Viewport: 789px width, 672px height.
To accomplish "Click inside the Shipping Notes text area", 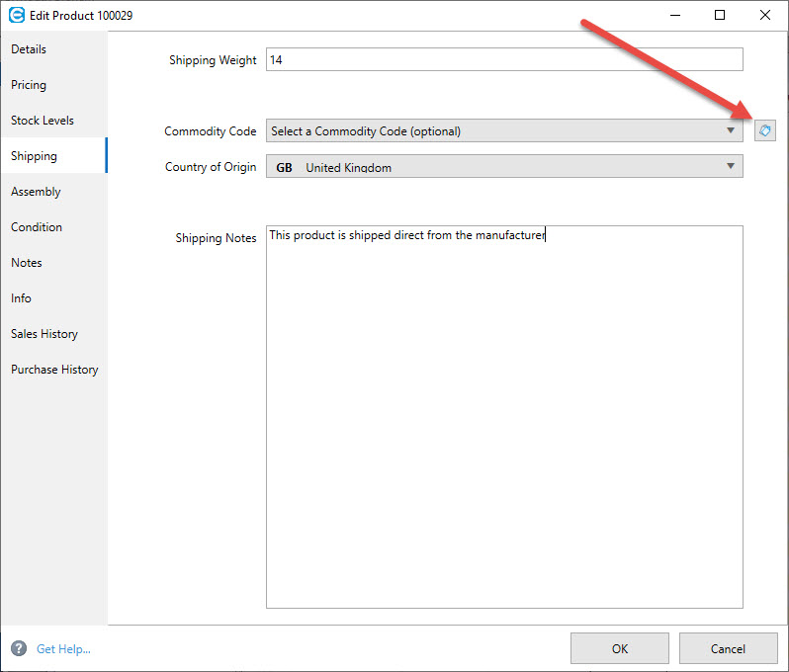I will pos(504,415).
